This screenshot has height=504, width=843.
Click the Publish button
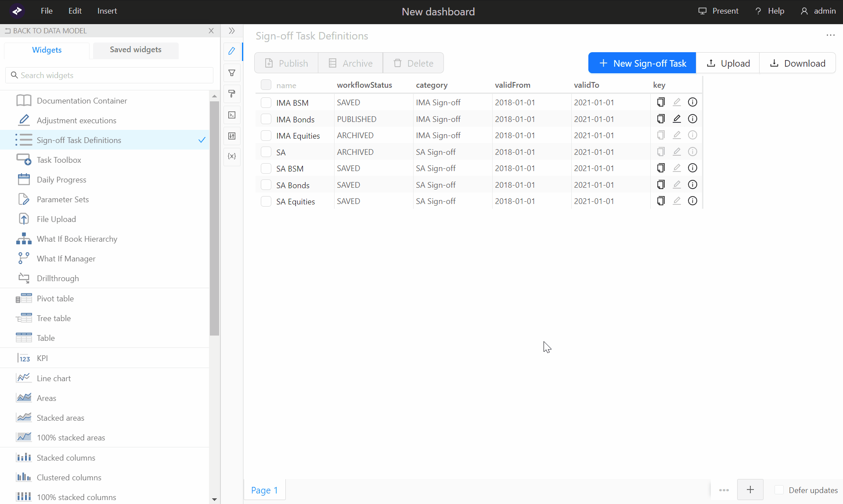(286, 63)
